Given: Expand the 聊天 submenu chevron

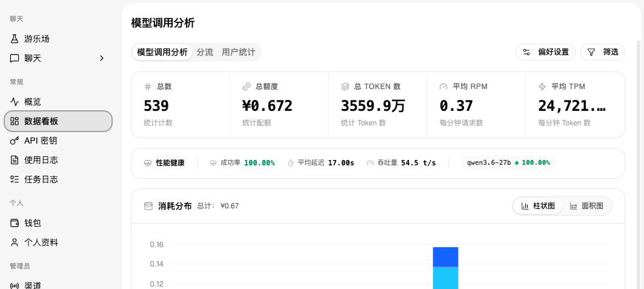Looking at the screenshot, I should [102, 58].
